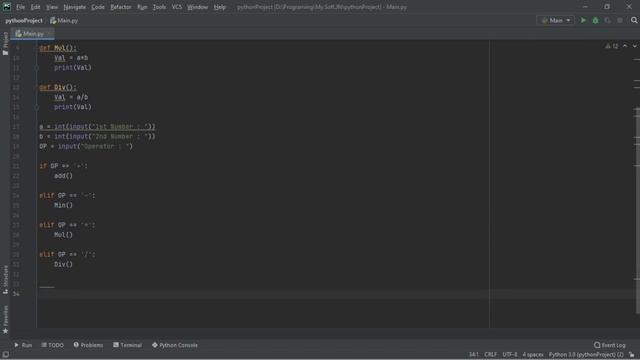Change indent setting 4 spaces in status bar
Viewport: 640px width, 360px height.
[533, 354]
